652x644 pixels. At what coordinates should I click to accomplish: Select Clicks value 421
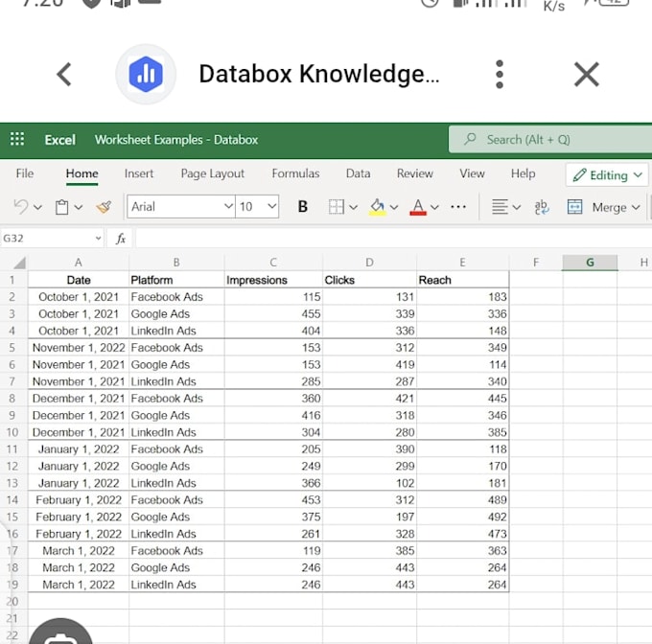coord(370,398)
